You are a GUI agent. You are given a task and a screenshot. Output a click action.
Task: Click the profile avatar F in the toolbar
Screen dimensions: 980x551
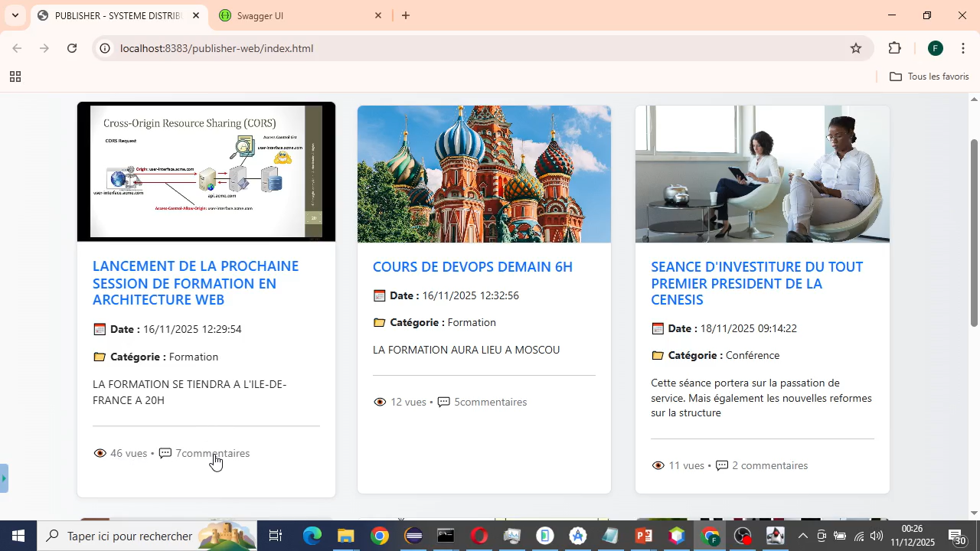[935, 47]
